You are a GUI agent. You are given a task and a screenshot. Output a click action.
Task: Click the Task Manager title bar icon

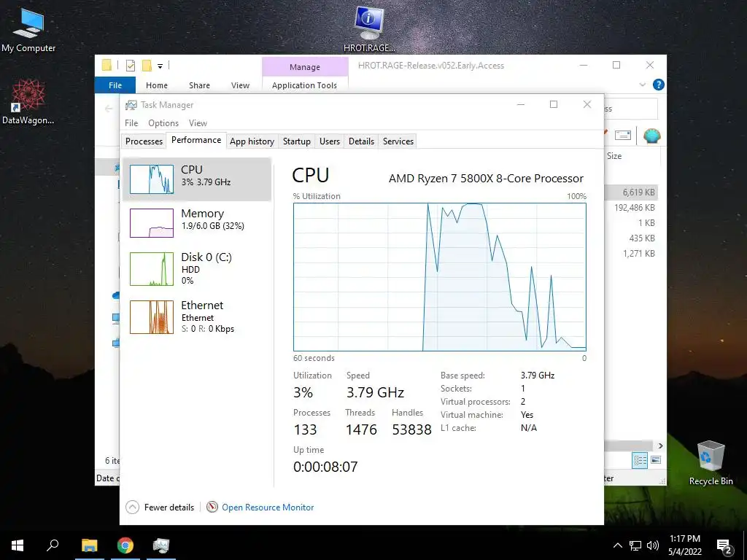tap(131, 105)
